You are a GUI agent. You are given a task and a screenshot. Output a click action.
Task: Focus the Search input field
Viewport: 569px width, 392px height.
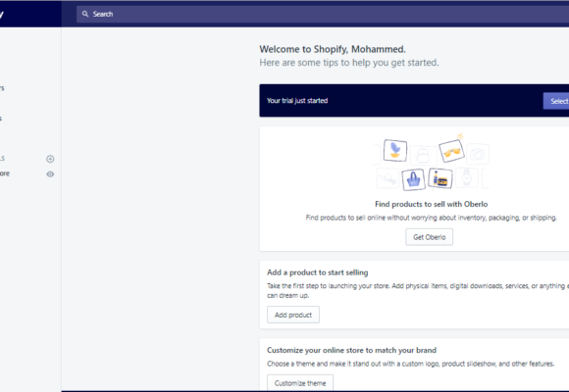[x=323, y=14]
